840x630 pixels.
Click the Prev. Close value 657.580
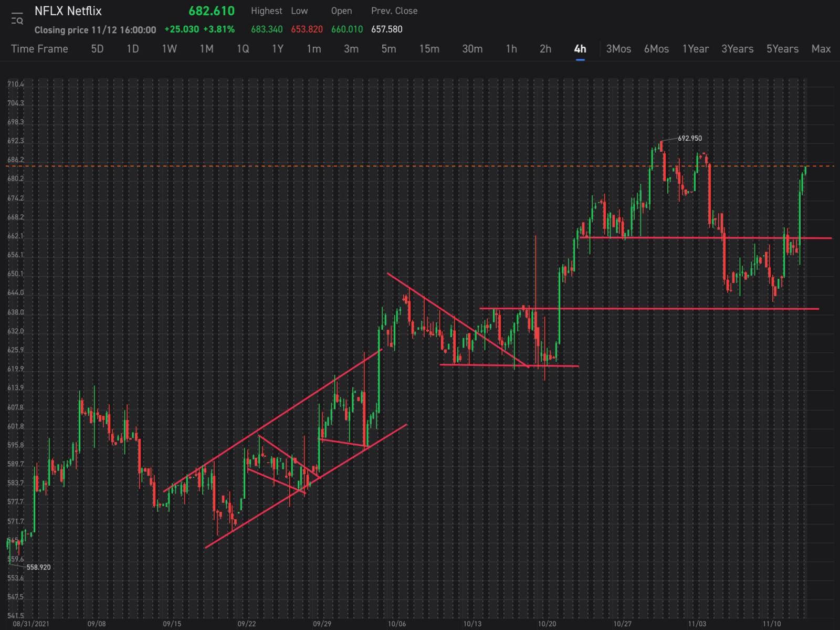pyautogui.click(x=387, y=29)
